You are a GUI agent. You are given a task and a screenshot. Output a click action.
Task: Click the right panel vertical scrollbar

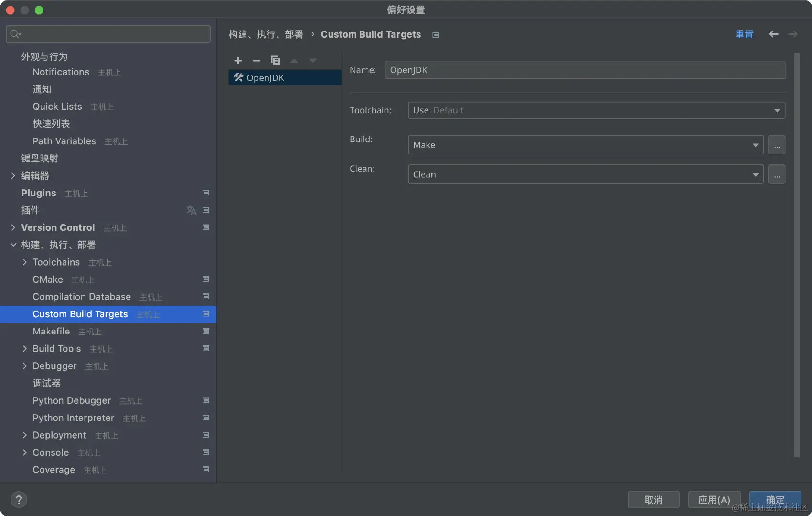point(797,255)
